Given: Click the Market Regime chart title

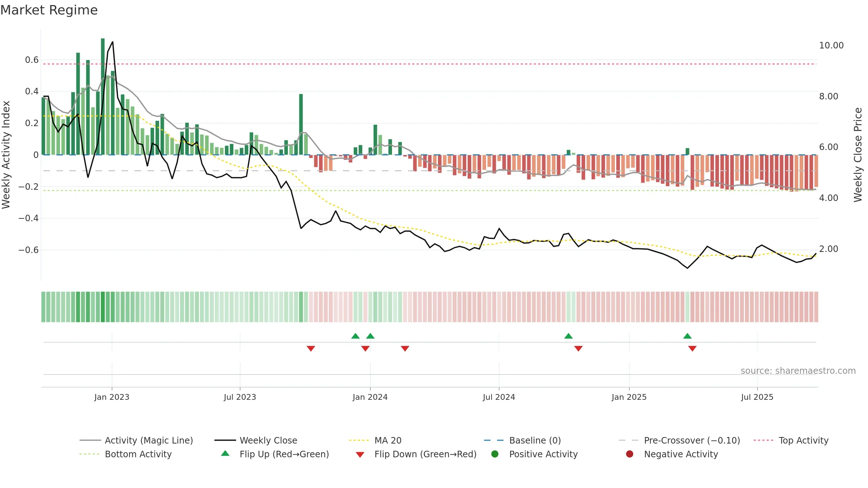Looking at the screenshot, I should click(49, 10).
